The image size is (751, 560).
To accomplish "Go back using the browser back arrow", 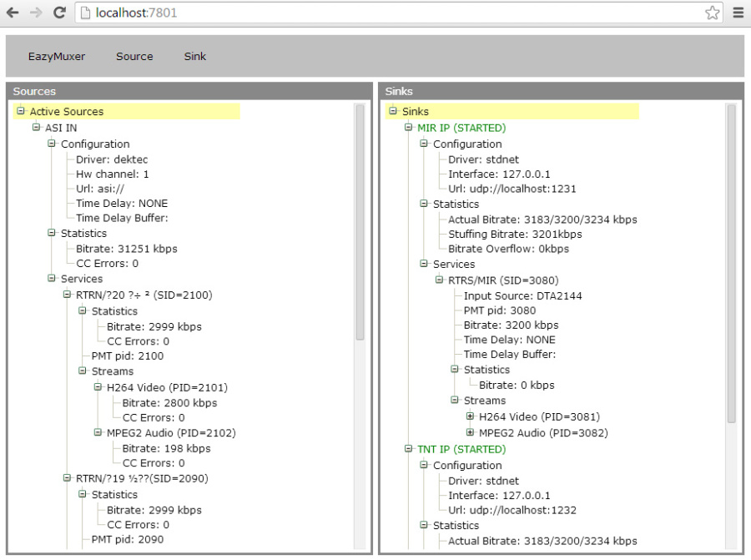I will (13, 13).
